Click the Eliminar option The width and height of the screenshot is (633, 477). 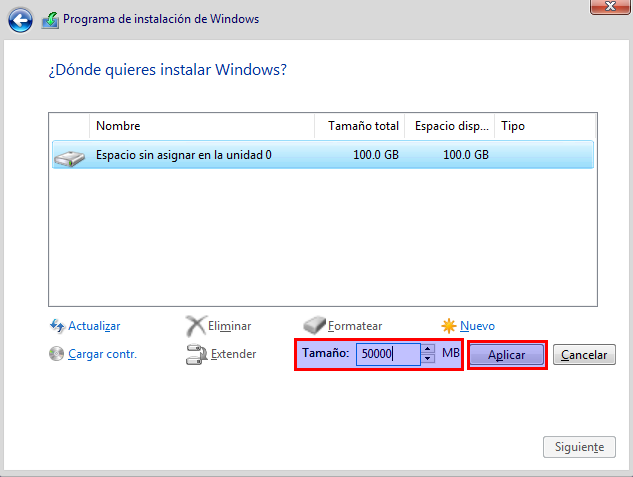(x=229, y=326)
